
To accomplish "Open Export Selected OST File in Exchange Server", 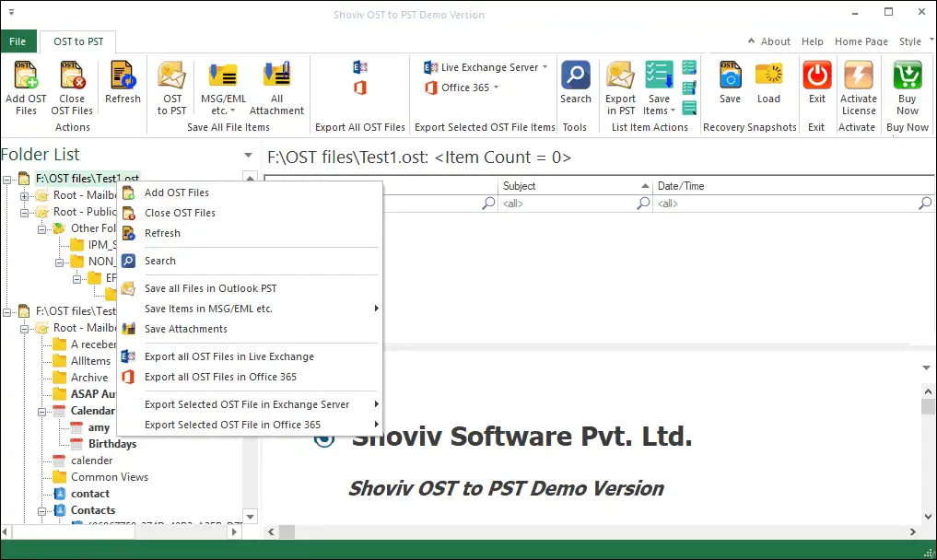I will click(x=250, y=404).
